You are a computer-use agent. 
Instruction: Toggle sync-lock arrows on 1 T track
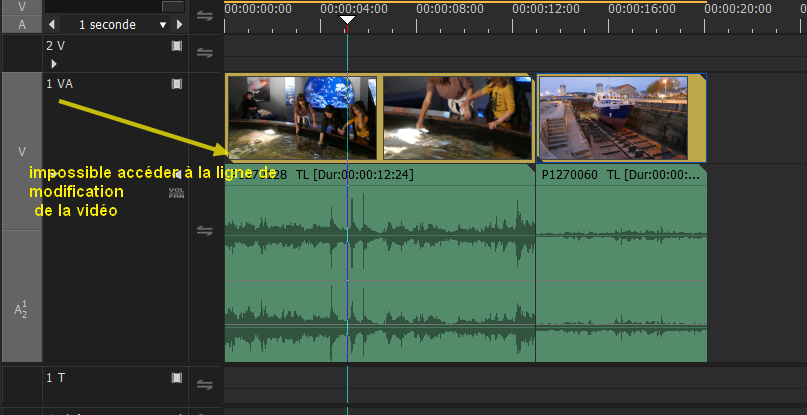(x=205, y=385)
